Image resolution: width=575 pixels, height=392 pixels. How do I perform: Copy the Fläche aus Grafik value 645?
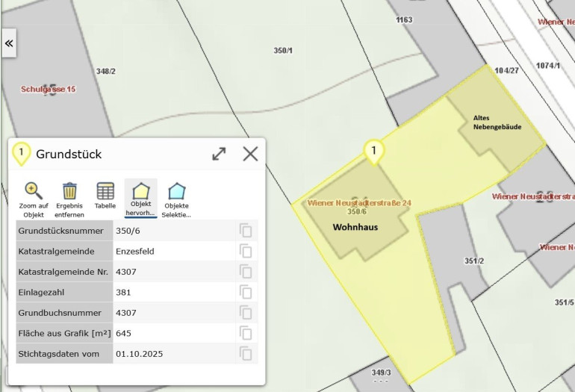pyautogui.click(x=246, y=333)
